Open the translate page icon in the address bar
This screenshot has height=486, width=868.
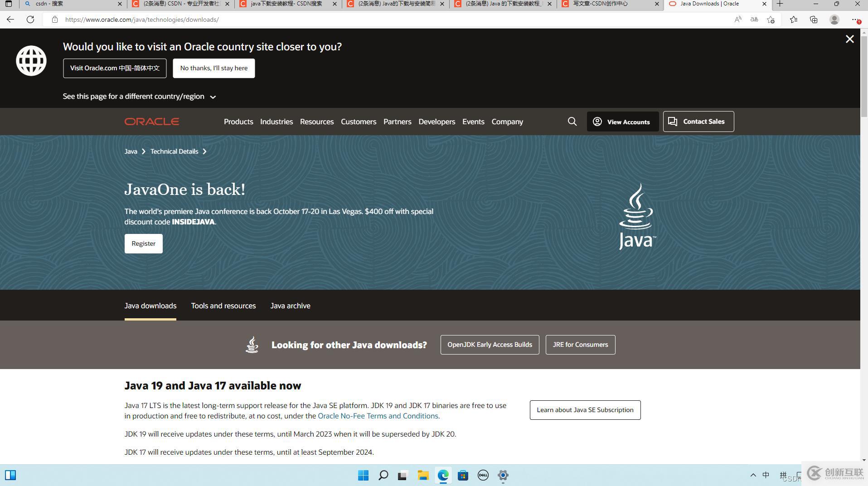pyautogui.click(x=754, y=19)
